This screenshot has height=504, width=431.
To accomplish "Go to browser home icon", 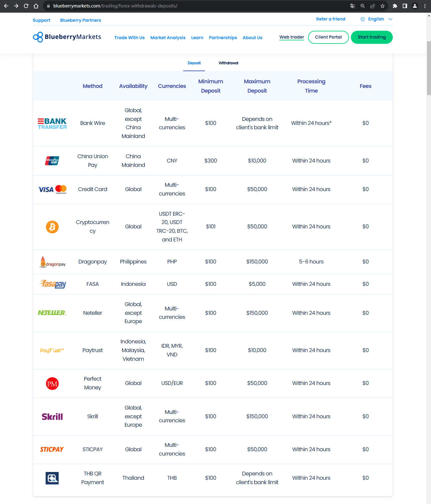I will [x=36, y=6].
